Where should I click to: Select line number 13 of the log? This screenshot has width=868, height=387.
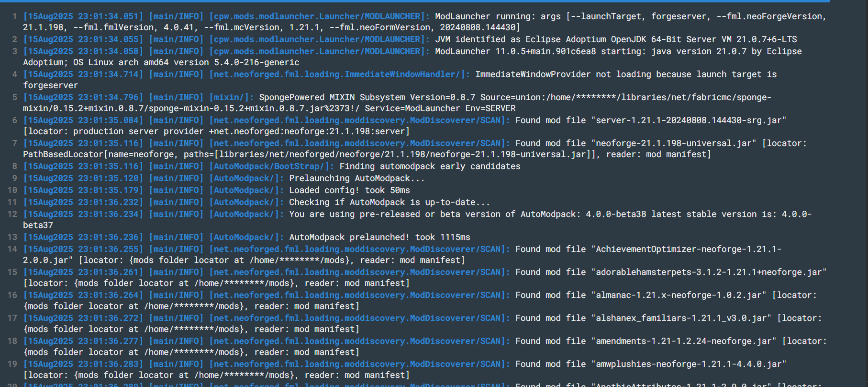pyautogui.click(x=12, y=237)
